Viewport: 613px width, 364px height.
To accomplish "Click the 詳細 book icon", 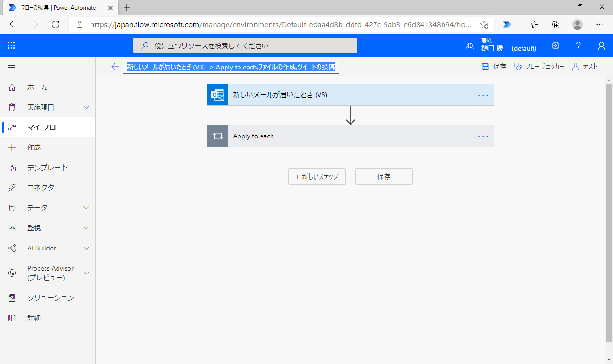I will [x=12, y=318].
